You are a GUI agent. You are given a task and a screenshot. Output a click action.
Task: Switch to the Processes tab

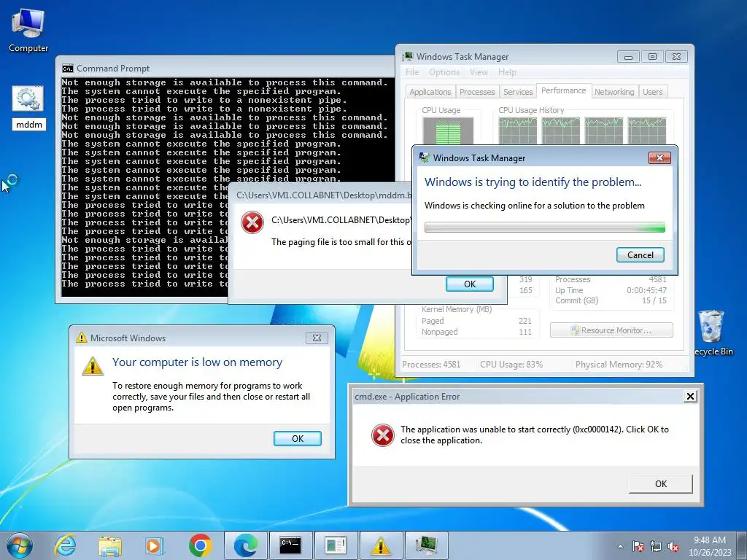(x=477, y=92)
